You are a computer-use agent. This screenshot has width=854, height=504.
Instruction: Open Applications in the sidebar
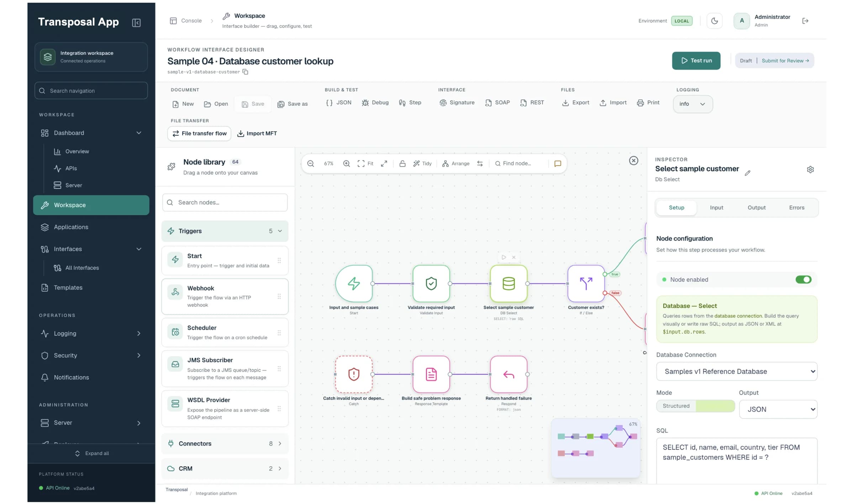[x=91, y=227]
